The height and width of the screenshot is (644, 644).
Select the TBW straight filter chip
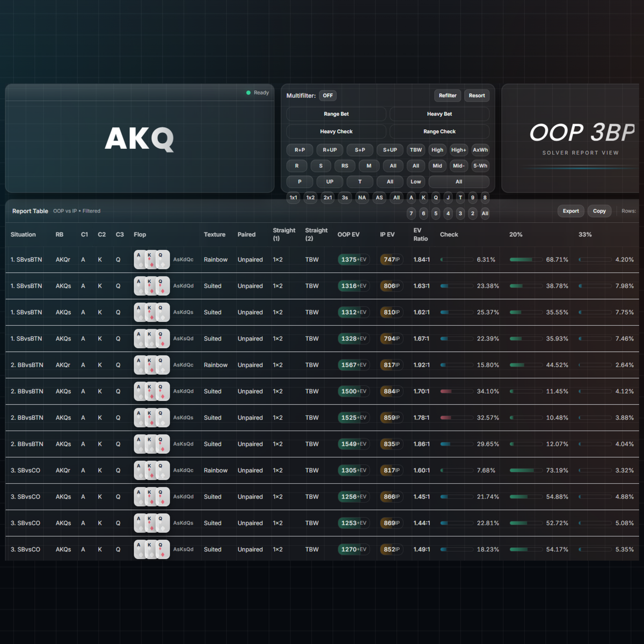tap(416, 150)
